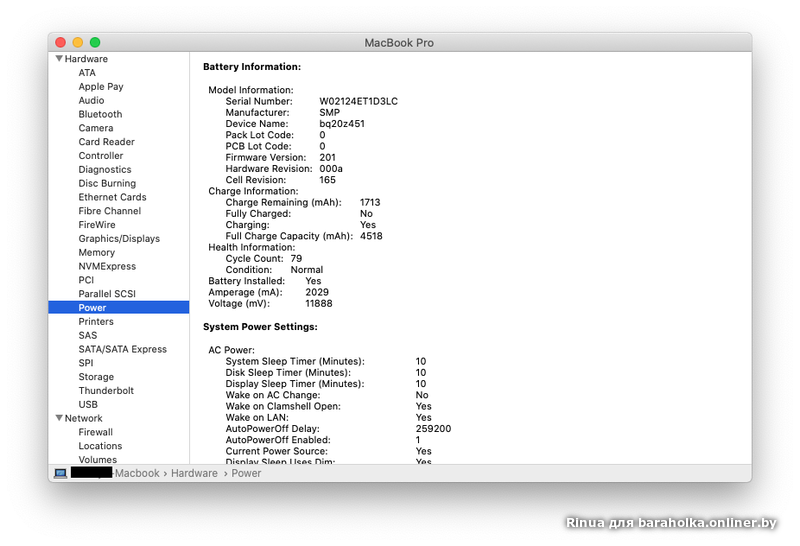The height and width of the screenshot is (546, 800).
Task: Open the Diagnostics section
Action: (105, 169)
